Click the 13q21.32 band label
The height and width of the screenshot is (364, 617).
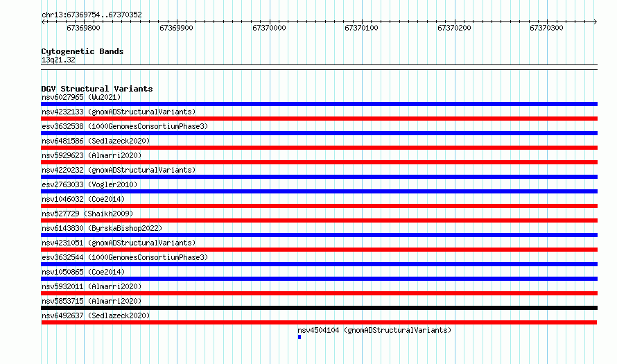(x=58, y=60)
